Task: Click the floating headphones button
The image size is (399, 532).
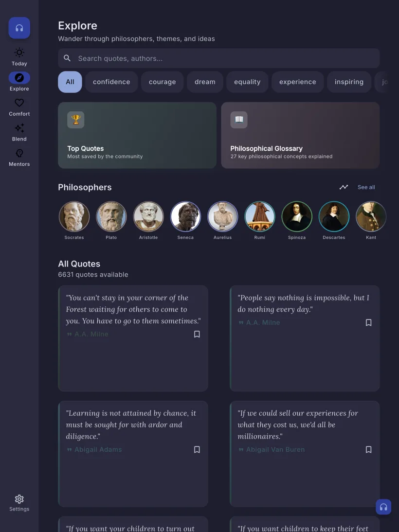Action: (383, 507)
